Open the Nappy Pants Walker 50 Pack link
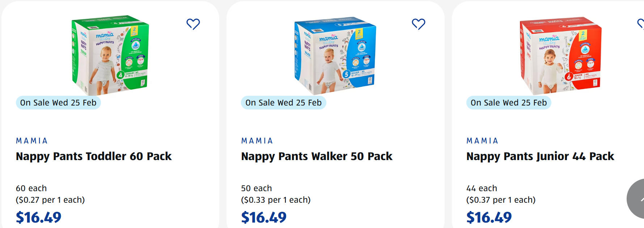The height and width of the screenshot is (228, 644). coord(317,156)
